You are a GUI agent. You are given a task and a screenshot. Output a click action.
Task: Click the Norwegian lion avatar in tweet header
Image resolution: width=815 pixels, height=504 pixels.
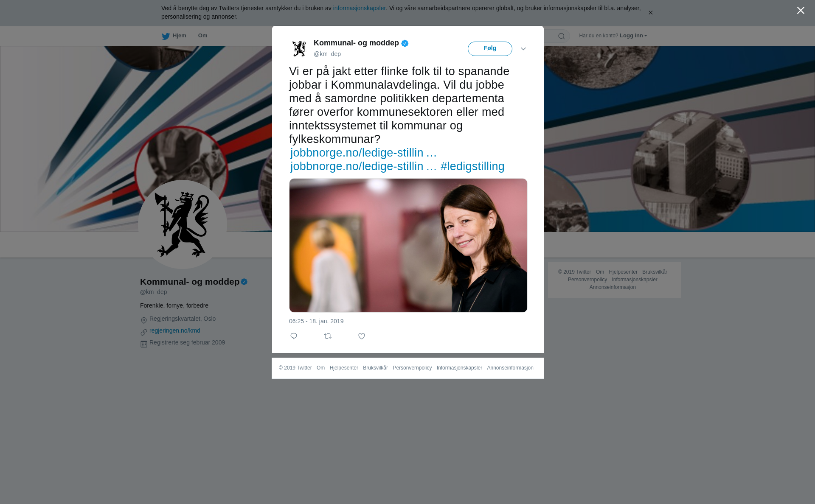(x=299, y=48)
